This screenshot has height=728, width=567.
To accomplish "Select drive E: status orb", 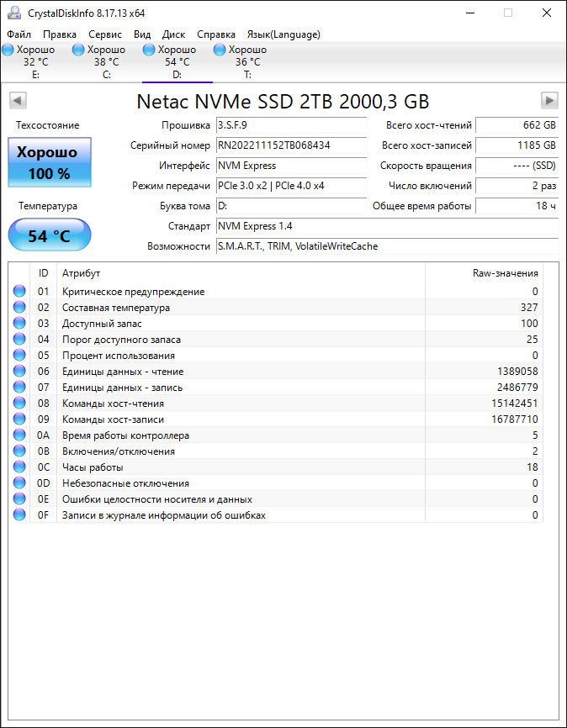I will pyautogui.click(x=8, y=50).
